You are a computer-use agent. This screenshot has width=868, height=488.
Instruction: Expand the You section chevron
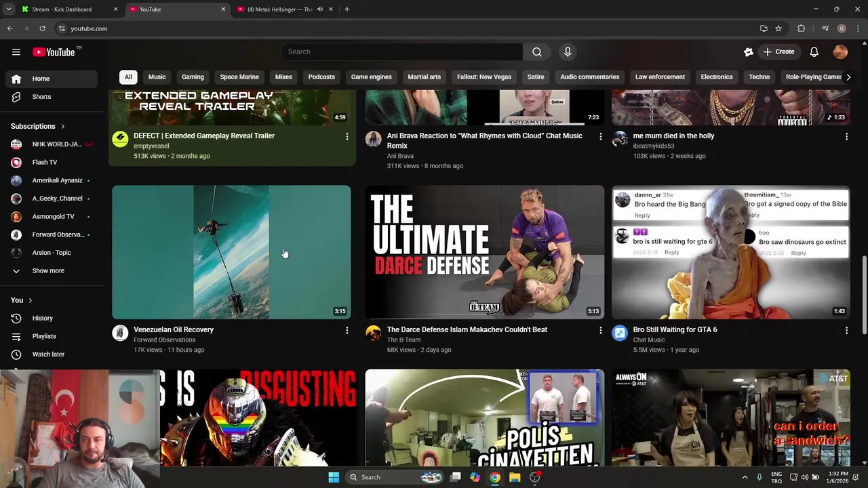coord(30,300)
